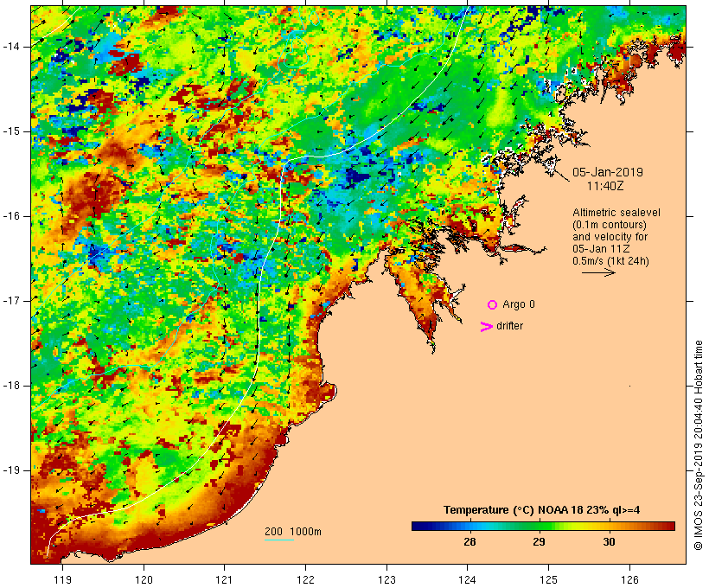Viewport: 709px width, 588px height.
Task: Click the longitude label 120
Action: pyautogui.click(x=144, y=580)
